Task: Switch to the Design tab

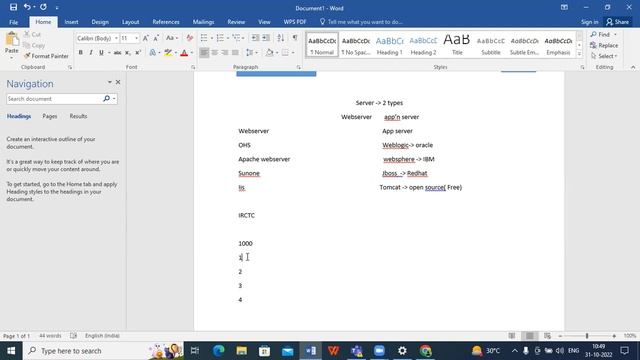Action: (x=100, y=22)
